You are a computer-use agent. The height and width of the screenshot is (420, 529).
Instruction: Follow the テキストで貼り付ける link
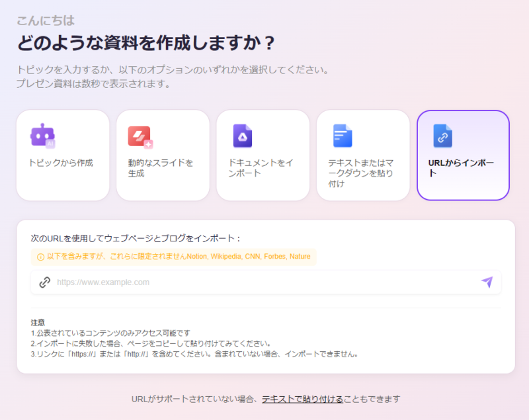[x=302, y=399]
